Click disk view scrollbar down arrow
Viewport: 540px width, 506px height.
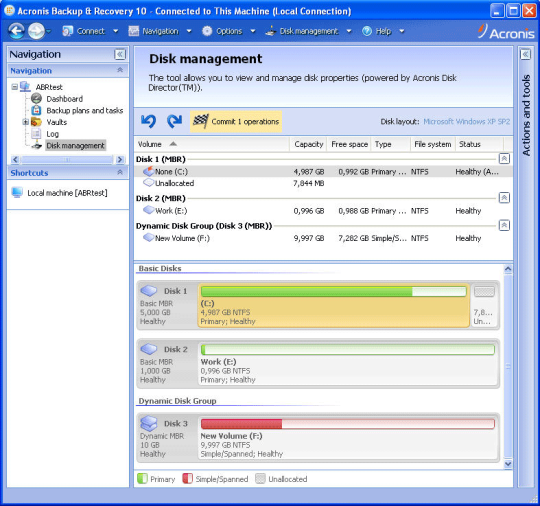508,464
